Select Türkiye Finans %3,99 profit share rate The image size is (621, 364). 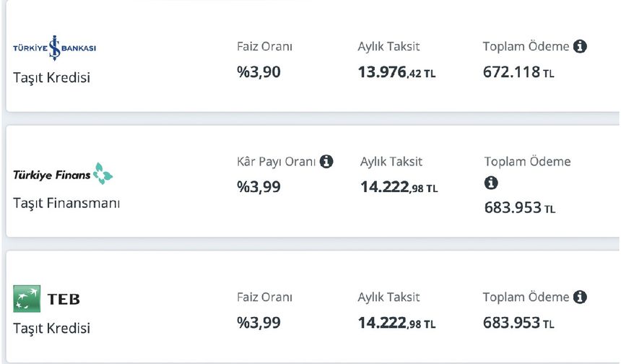point(259,187)
